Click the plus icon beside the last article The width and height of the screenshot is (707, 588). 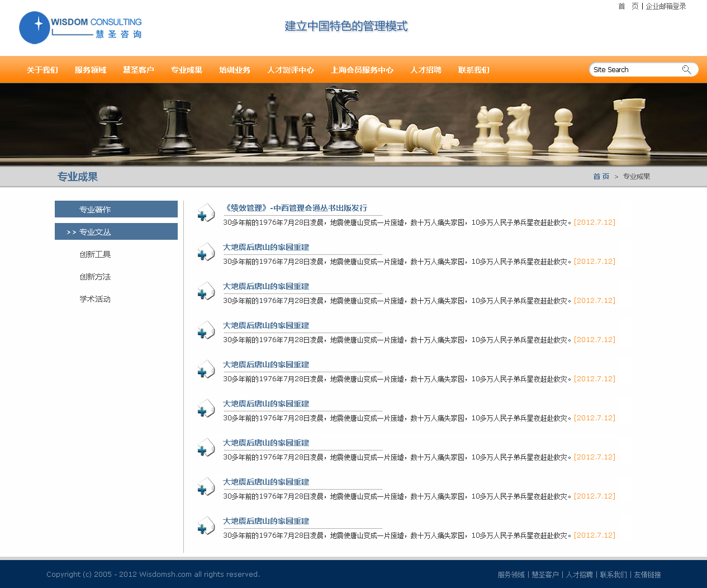[x=206, y=527]
